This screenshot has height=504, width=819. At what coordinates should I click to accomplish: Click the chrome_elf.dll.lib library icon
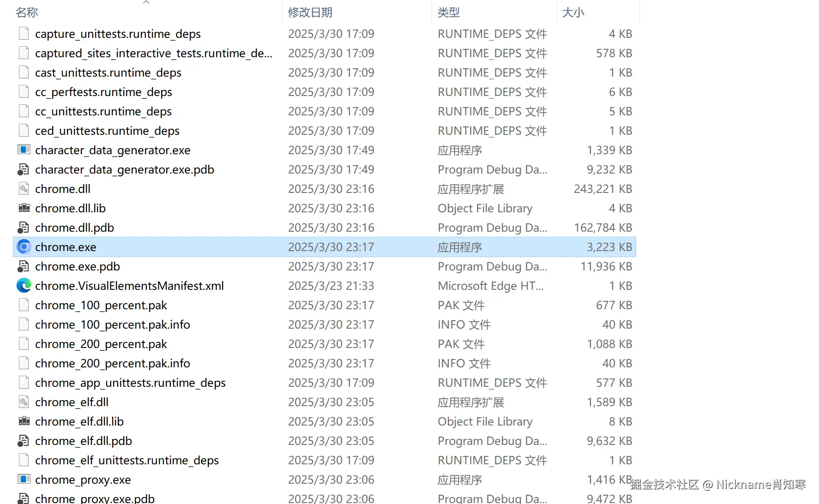point(24,421)
